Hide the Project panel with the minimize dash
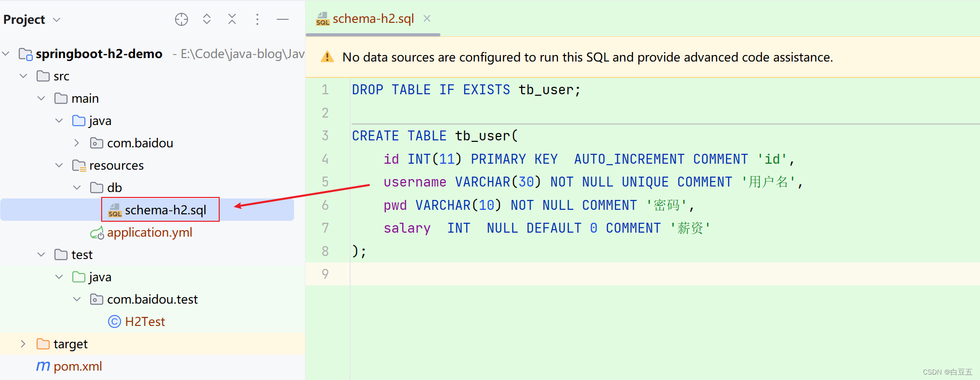 coord(283,19)
